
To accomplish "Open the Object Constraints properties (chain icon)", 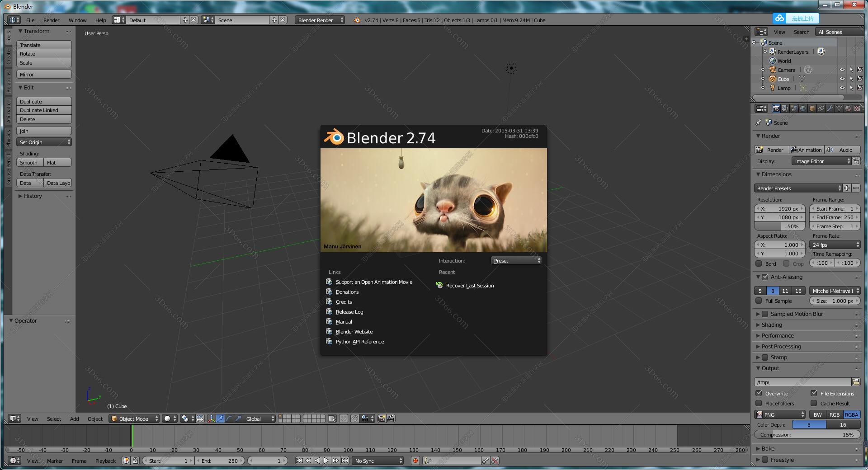I will coord(821,109).
